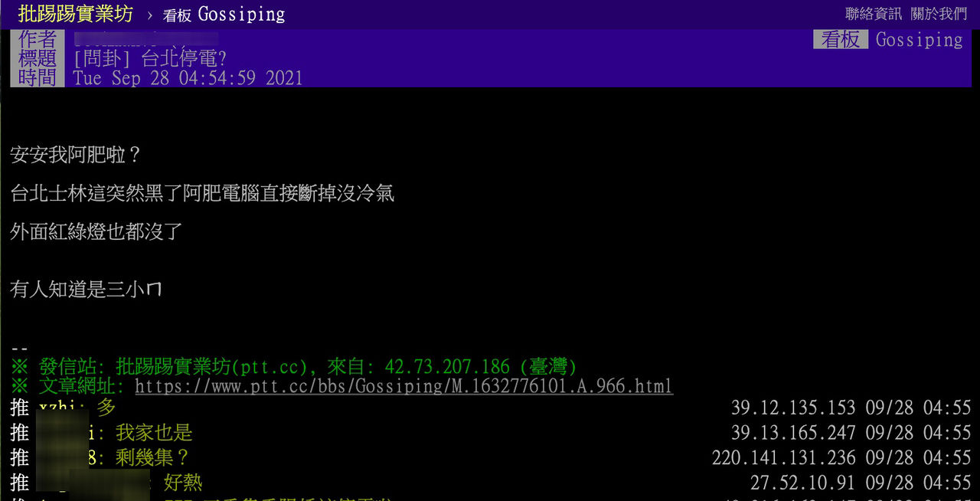Click the commenter IP 39.12.135.153

[792, 408]
